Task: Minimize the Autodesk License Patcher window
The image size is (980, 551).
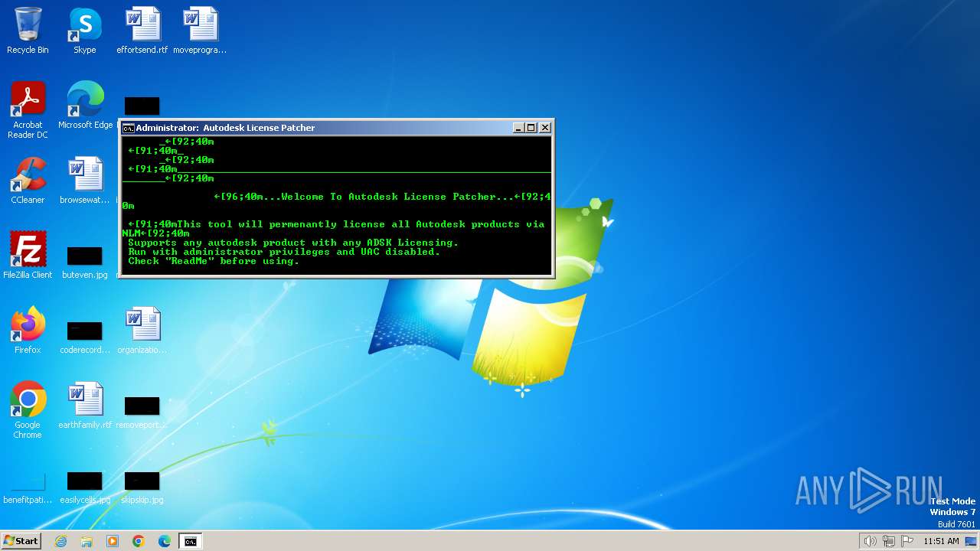Action: [x=518, y=128]
